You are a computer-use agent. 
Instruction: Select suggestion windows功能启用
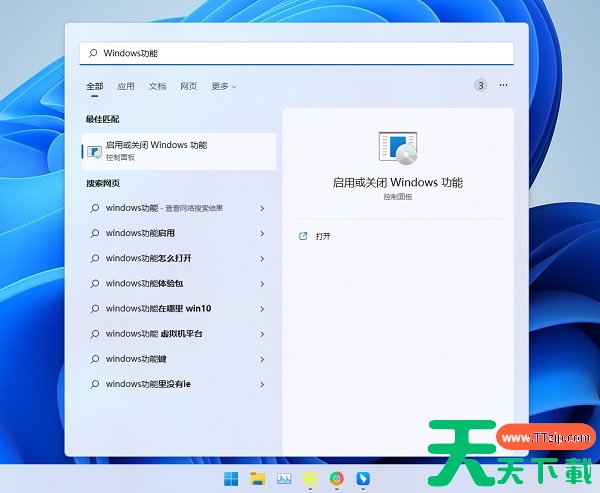[177, 233]
